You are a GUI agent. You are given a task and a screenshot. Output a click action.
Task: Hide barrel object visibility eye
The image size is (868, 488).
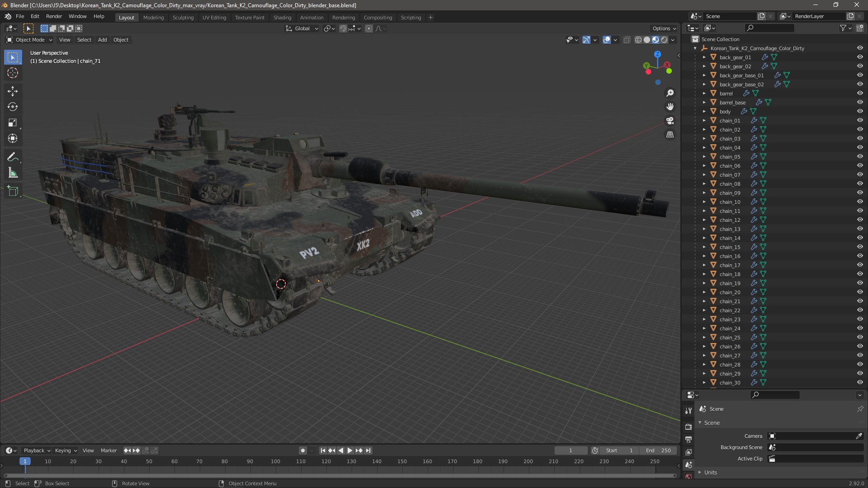point(860,93)
